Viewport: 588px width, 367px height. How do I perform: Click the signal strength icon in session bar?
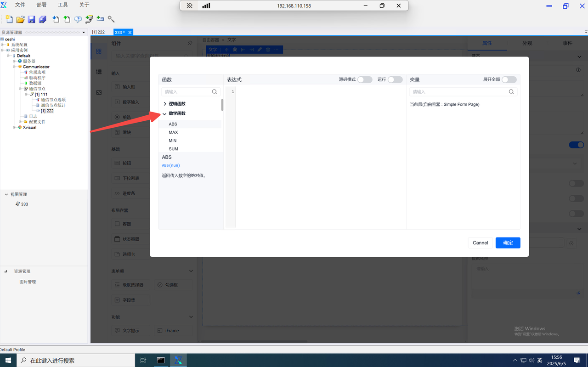point(206,6)
